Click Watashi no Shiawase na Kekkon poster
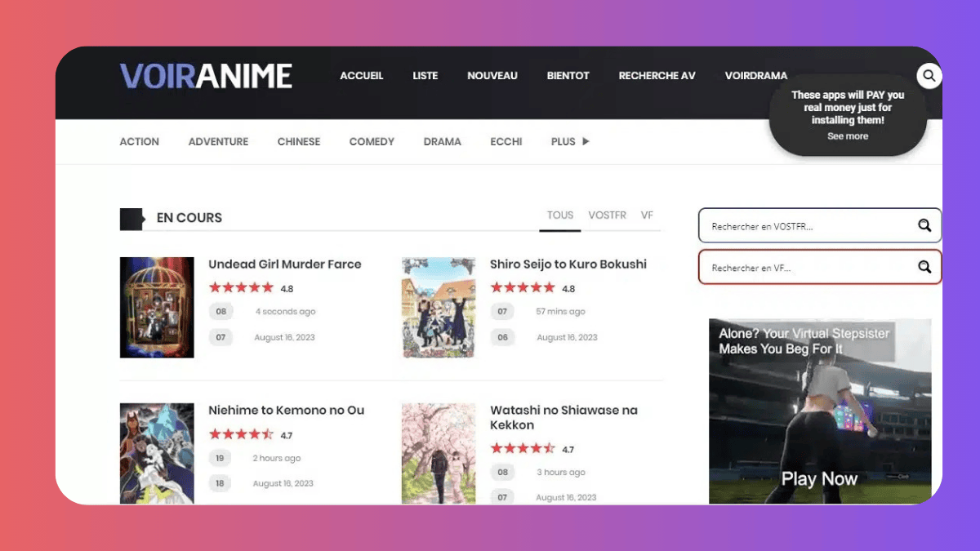The width and height of the screenshot is (980, 551). coord(439,453)
